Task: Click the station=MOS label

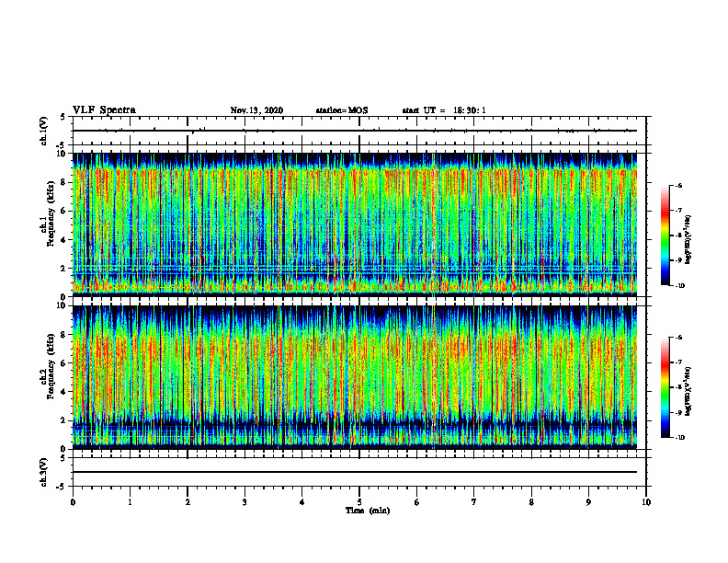Action: point(342,110)
